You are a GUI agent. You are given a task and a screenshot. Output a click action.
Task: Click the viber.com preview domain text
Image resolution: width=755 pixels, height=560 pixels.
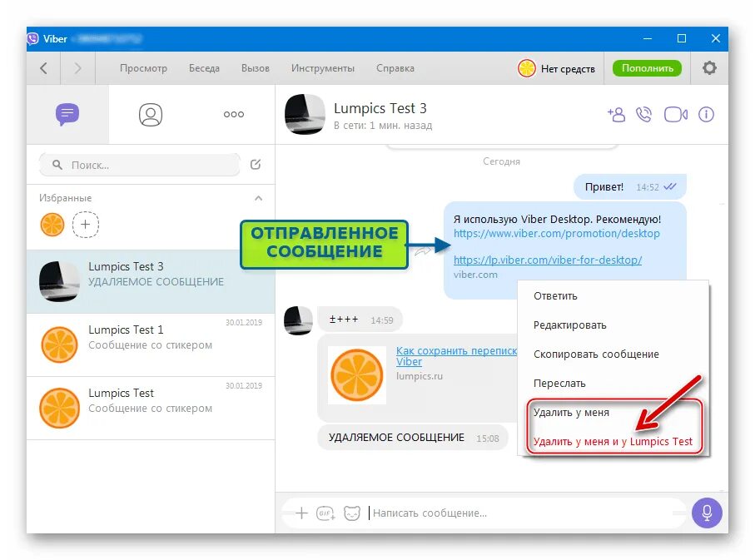[475, 275]
